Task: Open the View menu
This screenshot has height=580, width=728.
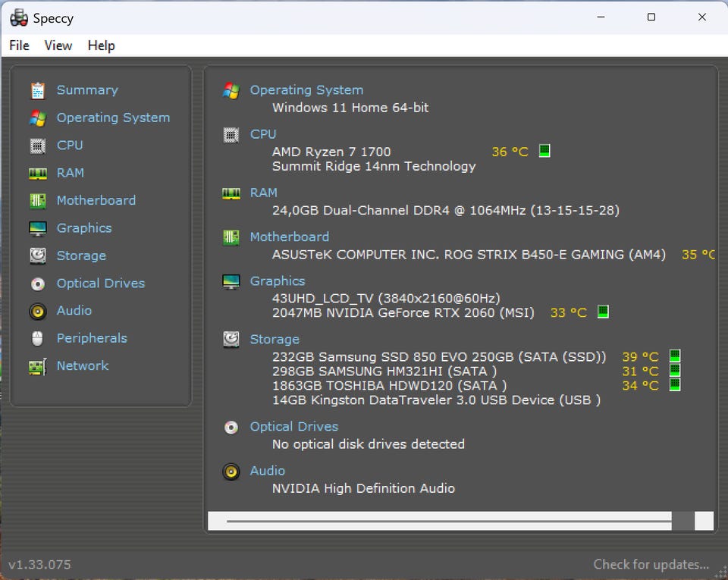Action: tap(58, 45)
